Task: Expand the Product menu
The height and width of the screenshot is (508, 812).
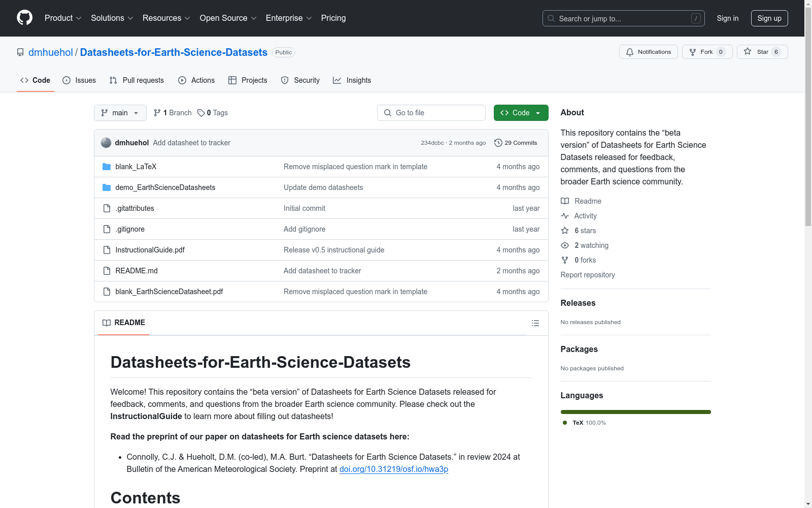Action: coord(63,18)
